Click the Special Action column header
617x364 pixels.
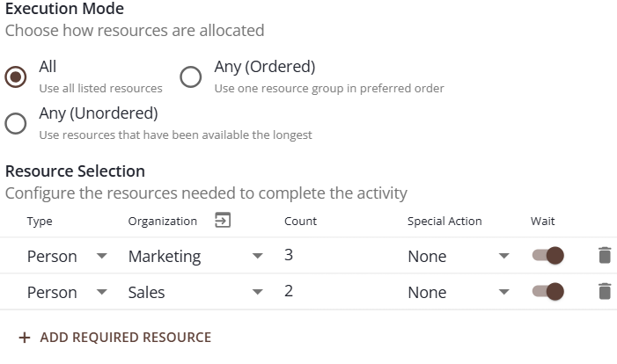(444, 222)
